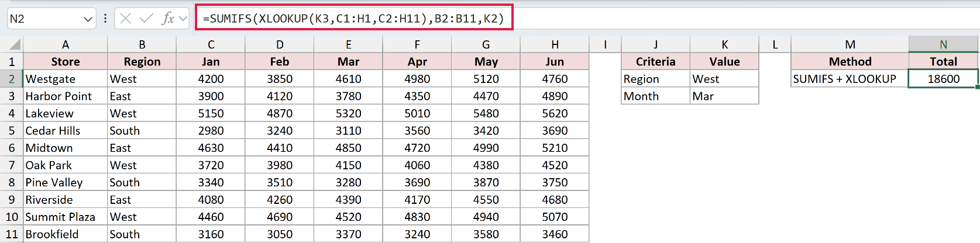Image resolution: width=980 pixels, height=243 pixels.
Task: Click the 4170 value for Riverside April
Action: [417, 200]
